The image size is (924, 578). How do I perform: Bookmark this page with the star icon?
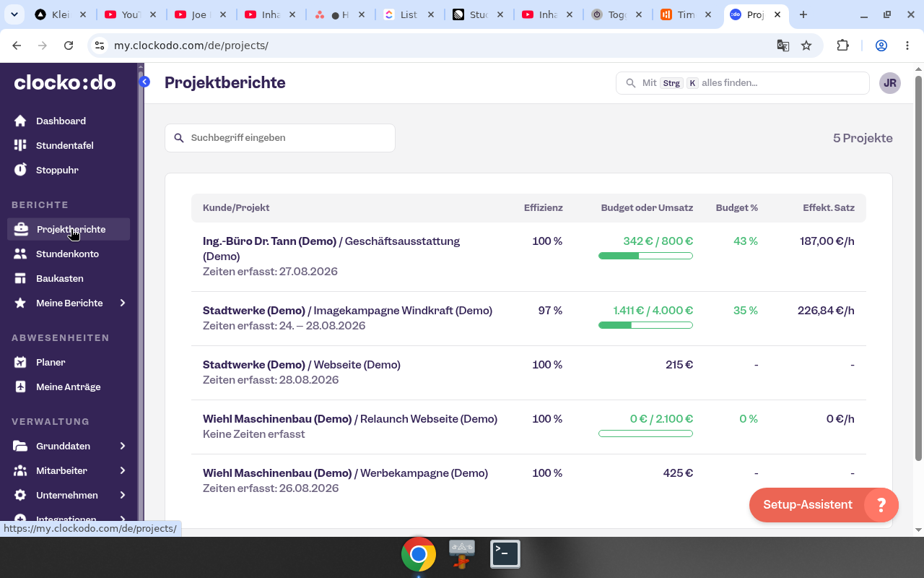pos(806,46)
